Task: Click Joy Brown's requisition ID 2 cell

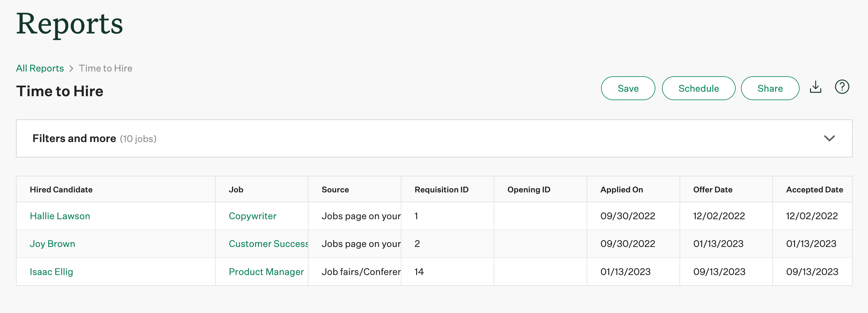Action: click(x=448, y=244)
